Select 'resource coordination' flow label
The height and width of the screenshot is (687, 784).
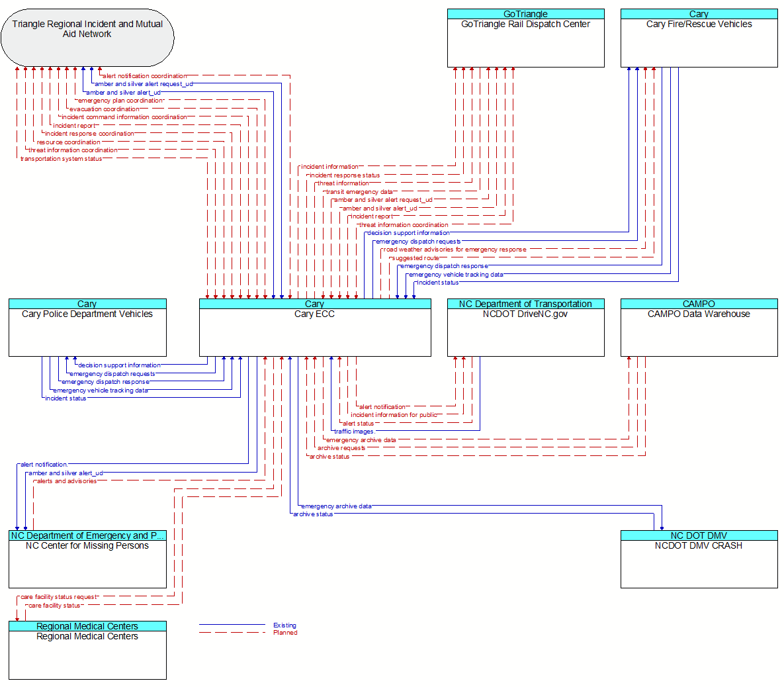tap(69, 142)
